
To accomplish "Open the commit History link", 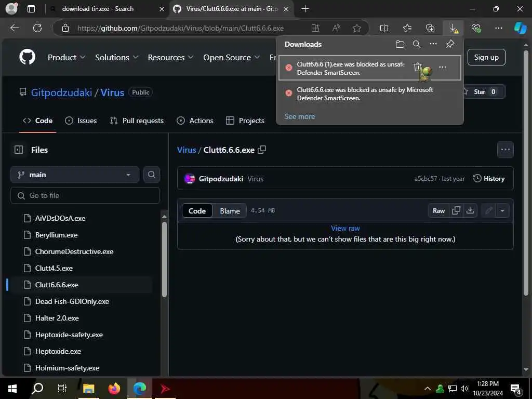I will [x=488, y=179].
